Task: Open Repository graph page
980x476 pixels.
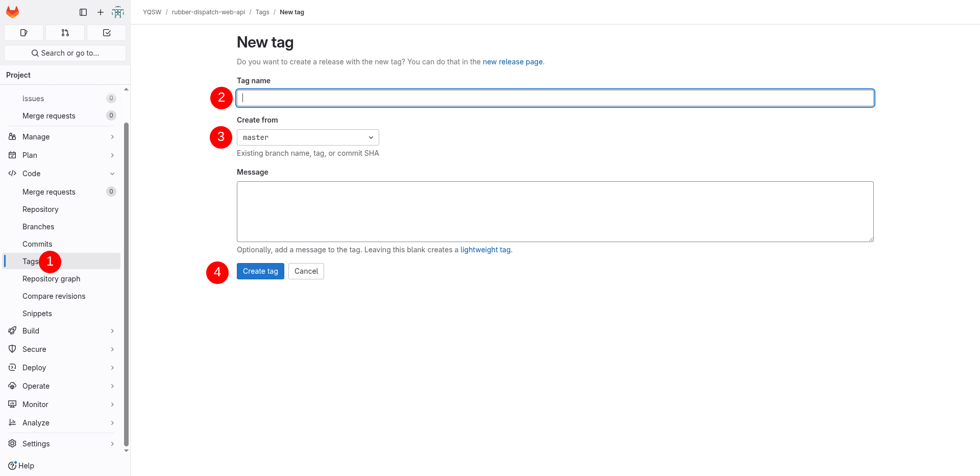Action: [x=62, y=279]
